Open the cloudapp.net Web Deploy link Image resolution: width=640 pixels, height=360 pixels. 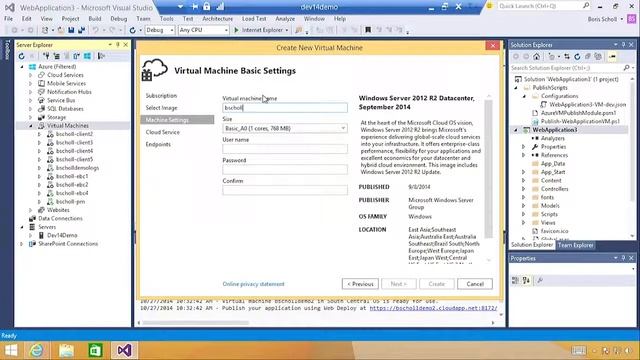(433, 308)
